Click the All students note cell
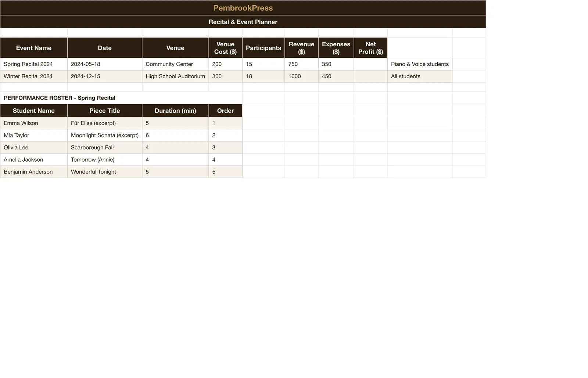Image resolution: width=588 pixels, height=378 pixels. coord(420,76)
